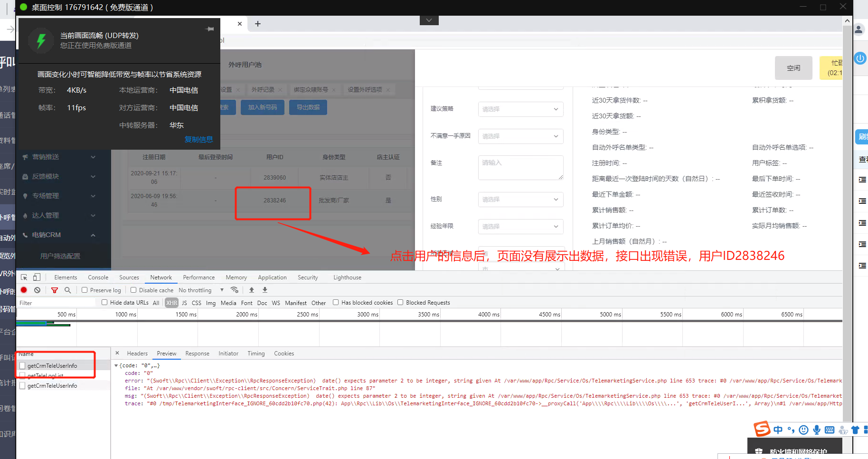Open the Lighthouse tab

pyautogui.click(x=347, y=277)
